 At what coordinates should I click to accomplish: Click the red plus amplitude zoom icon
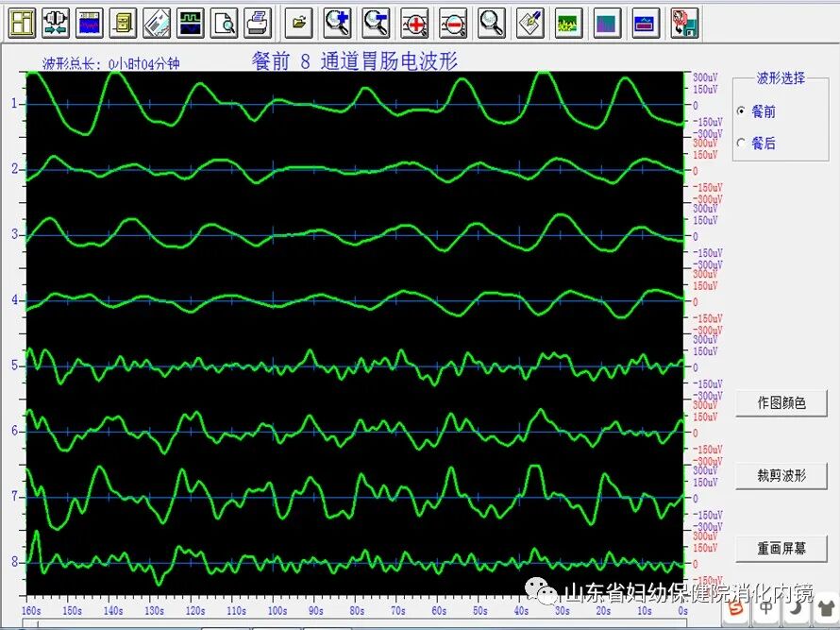[x=415, y=23]
